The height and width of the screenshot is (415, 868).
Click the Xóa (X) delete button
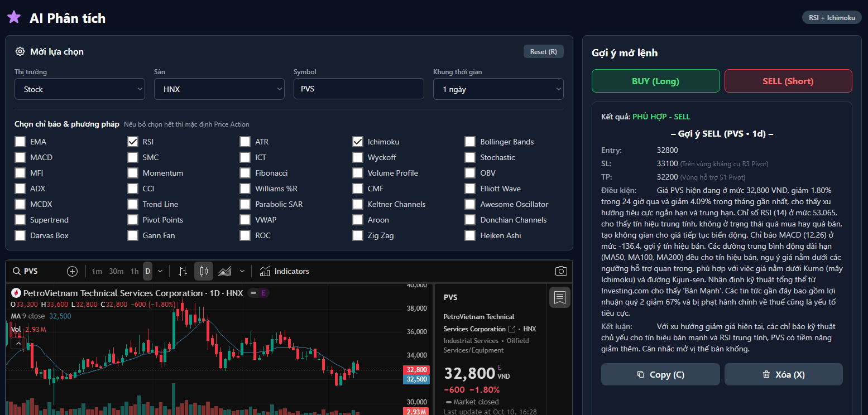(784, 374)
